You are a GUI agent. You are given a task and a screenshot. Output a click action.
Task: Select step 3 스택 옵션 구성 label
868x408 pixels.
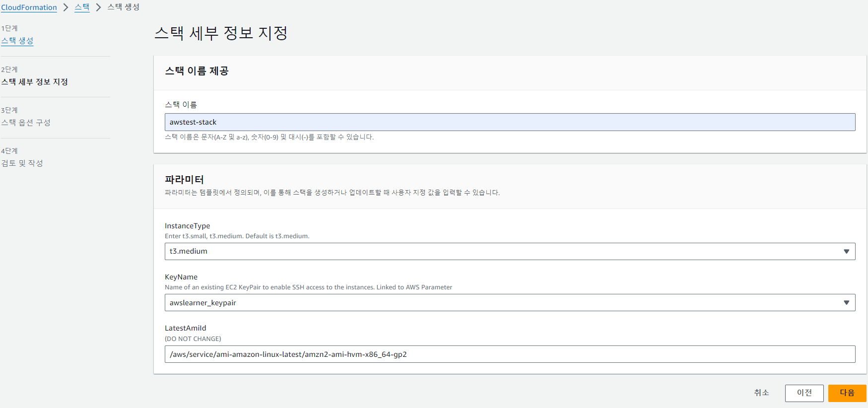pos(26,123)
